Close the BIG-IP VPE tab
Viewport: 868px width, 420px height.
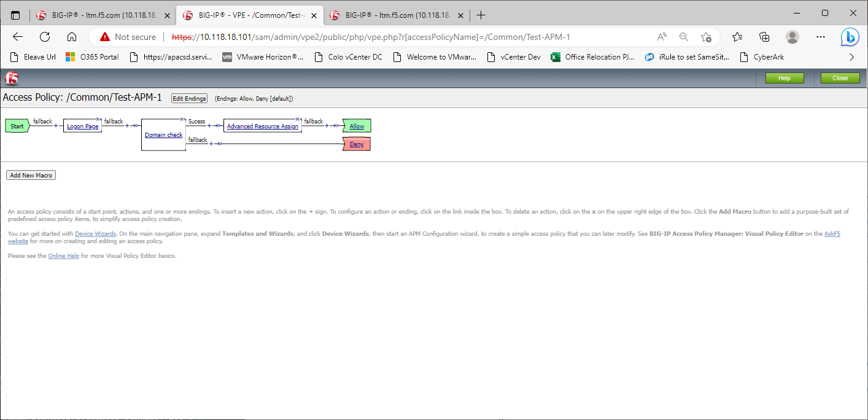coord(314,15)
